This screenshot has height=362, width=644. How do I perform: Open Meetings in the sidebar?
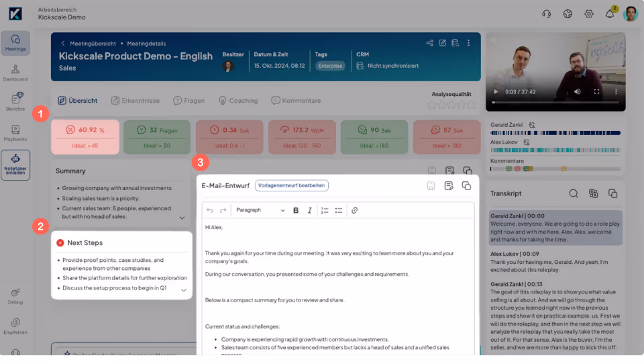15,43
